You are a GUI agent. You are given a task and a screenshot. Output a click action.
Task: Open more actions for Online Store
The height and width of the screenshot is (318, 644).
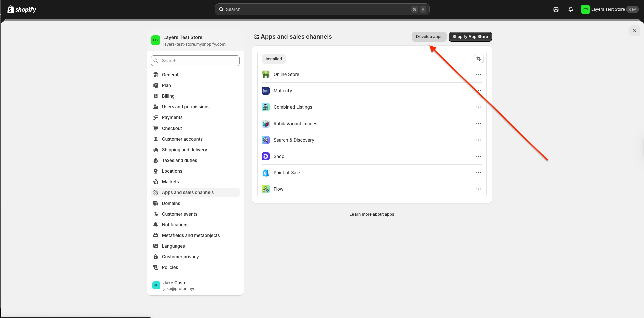[x=479, y=74]
